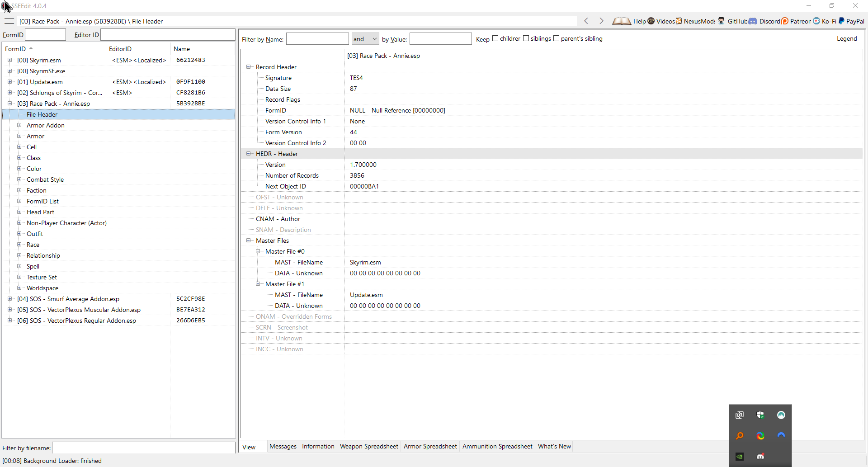Screen dimensions: 868x467
Task: Expand the [00] Skyrim.esm node
Action: pyautogui.click(x=9, y=60)
